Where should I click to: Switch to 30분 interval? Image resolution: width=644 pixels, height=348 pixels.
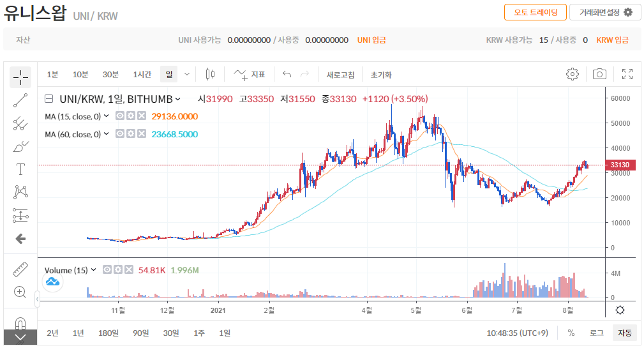(x=110, y=74)
